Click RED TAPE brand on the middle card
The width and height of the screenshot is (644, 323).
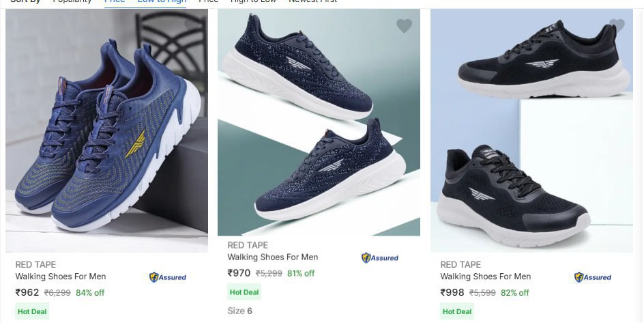[248, 245]
